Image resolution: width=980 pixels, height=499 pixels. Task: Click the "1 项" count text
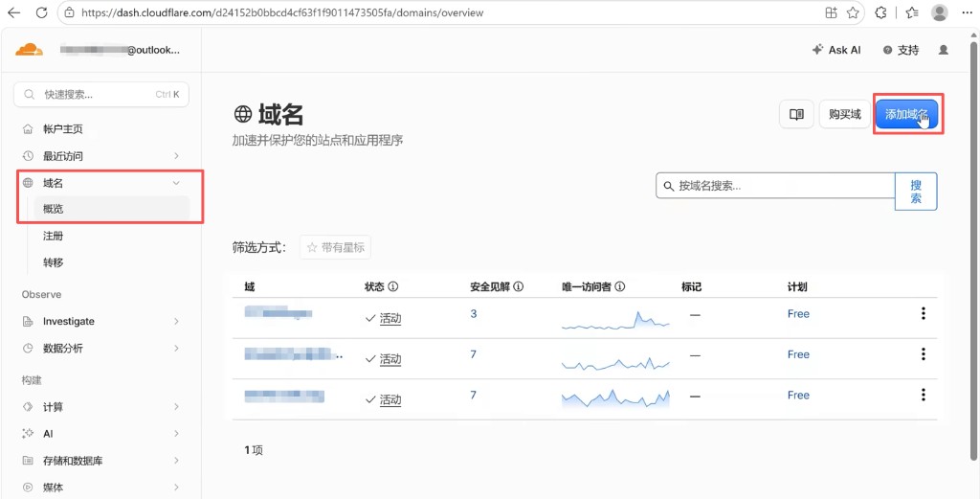click(x=253, y=449)
